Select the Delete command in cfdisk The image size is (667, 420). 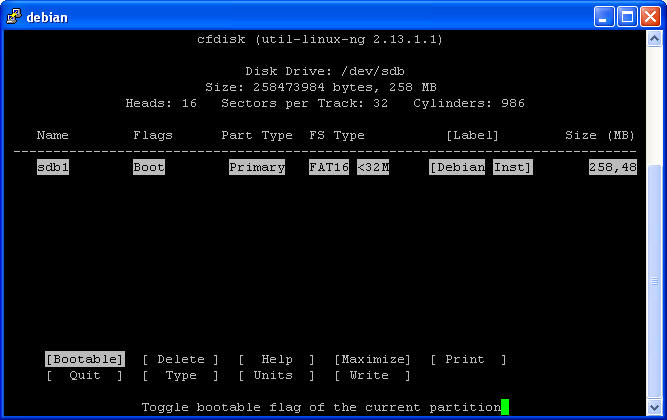[x=181, y=359]
